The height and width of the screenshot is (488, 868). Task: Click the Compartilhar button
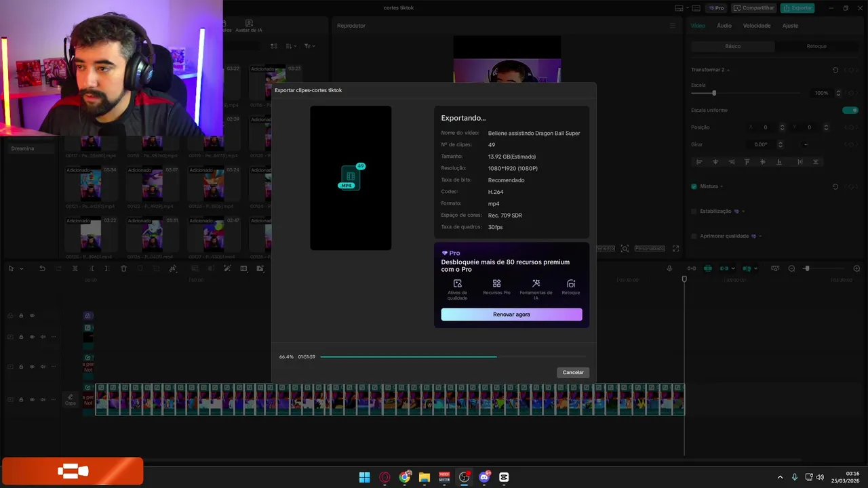pyautogui.click(x=753, y=8)
